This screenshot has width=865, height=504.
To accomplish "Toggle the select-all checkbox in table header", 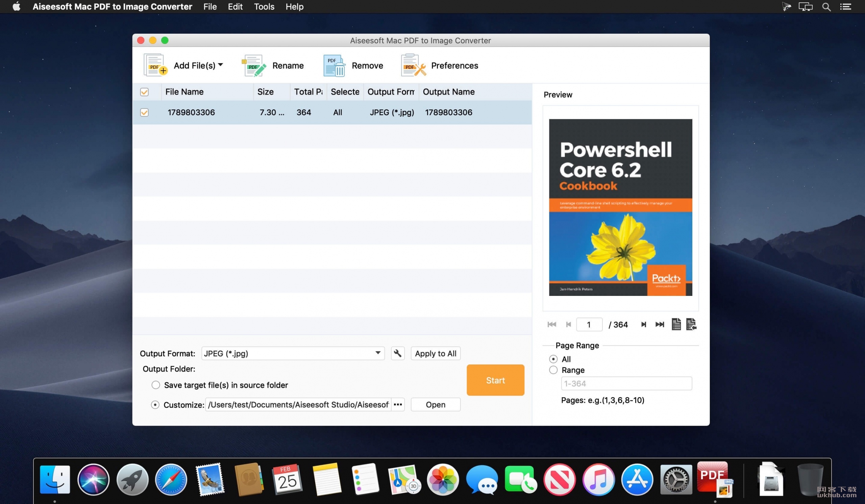I will [x=145, y=92].
